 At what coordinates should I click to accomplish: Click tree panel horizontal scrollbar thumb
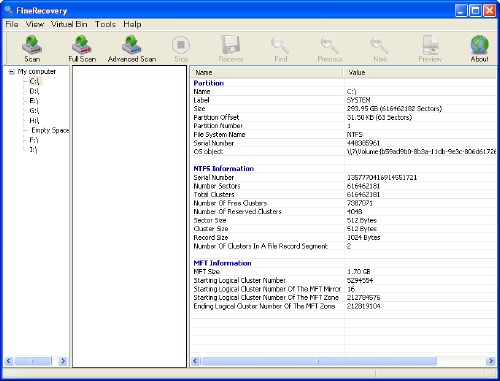(33, 361)
